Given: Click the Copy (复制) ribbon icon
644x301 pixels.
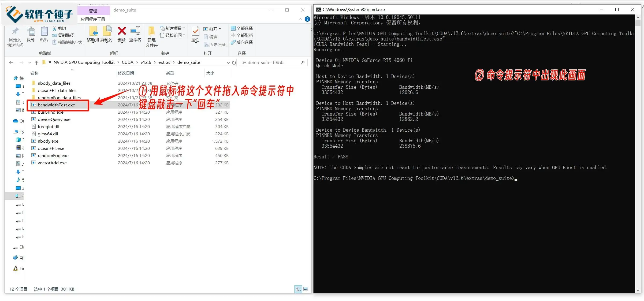Looking at the screenshot, I should click(31, 31).
